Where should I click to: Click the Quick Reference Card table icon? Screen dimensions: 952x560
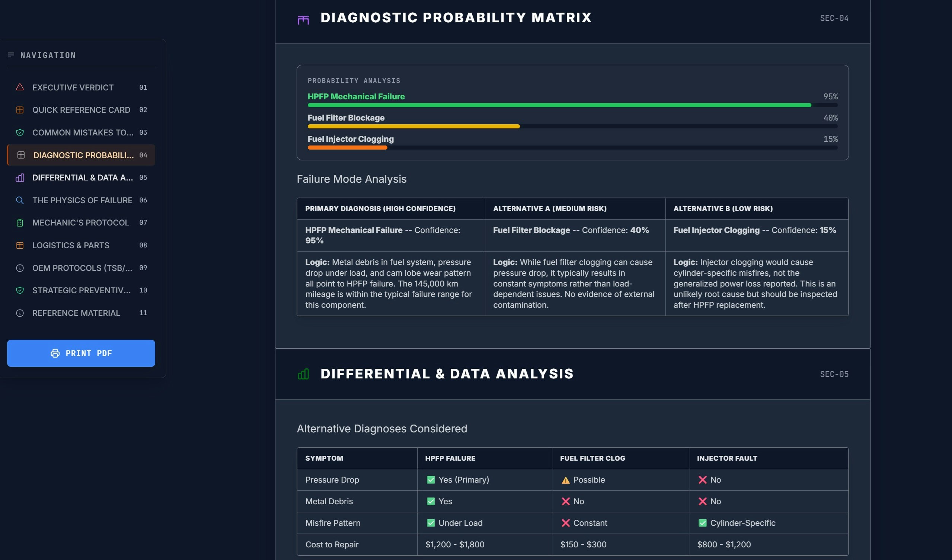point(20,110)
